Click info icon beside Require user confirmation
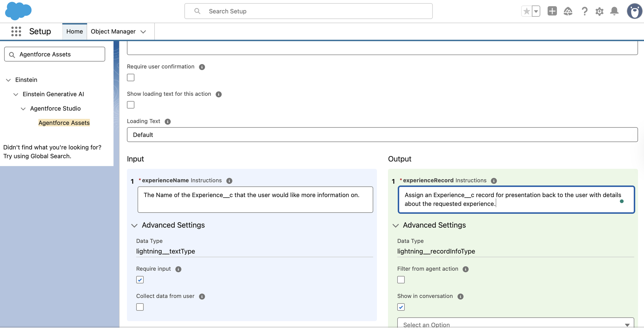Screen dimensions: 644x328 coord(202,67)
